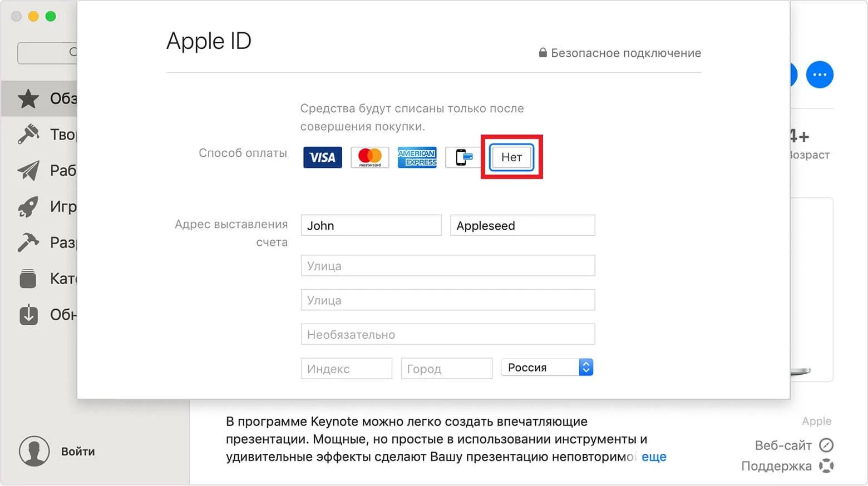Open the Веб-сайт developer link

[x=794, y=445]
